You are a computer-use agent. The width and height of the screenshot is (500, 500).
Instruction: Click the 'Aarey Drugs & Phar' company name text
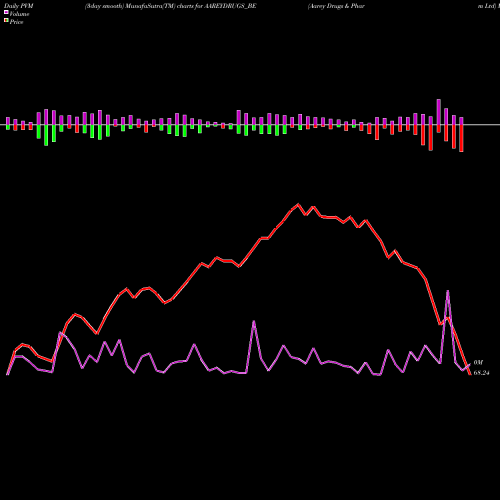click(336, 6)
